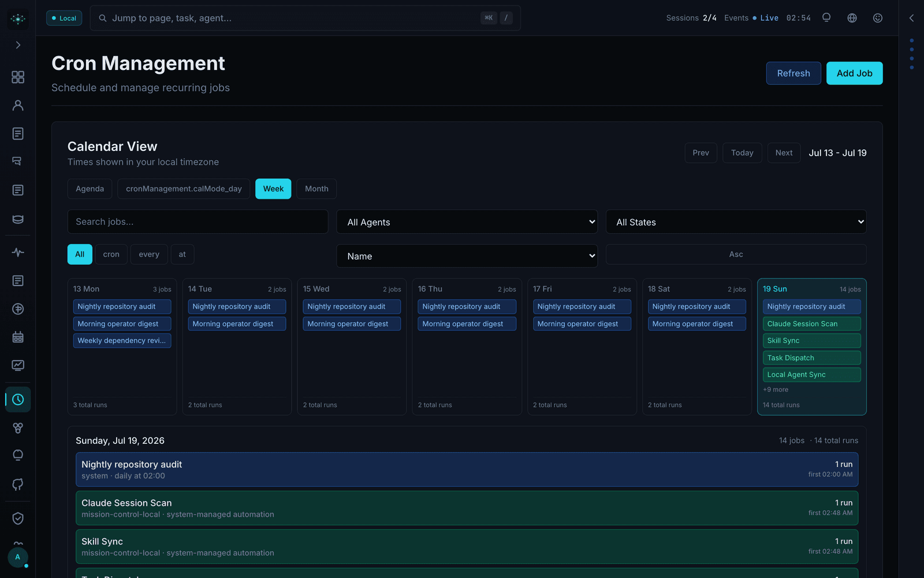
Task: Open the person icon in sidebar
Action: tap(18, 105)
